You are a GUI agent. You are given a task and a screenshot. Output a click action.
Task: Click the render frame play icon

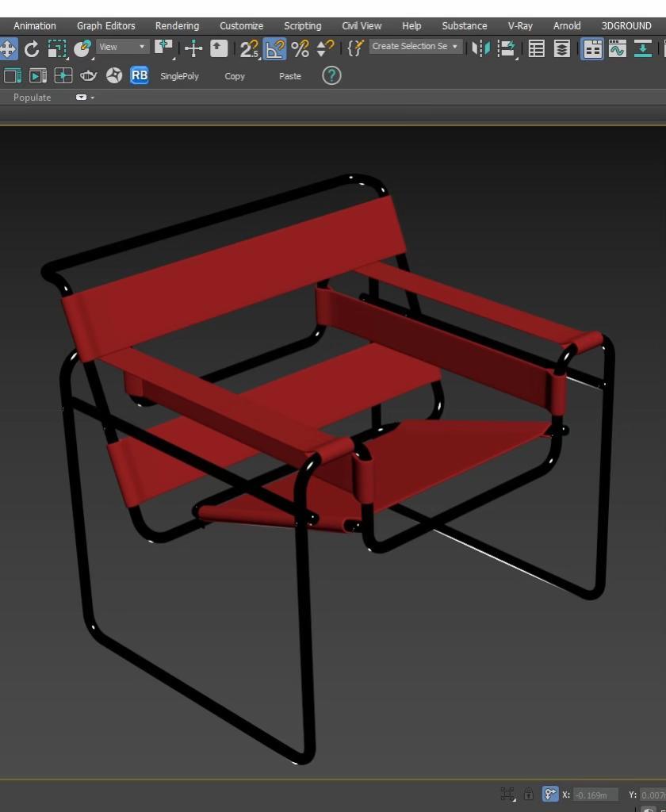pos(38,76)
